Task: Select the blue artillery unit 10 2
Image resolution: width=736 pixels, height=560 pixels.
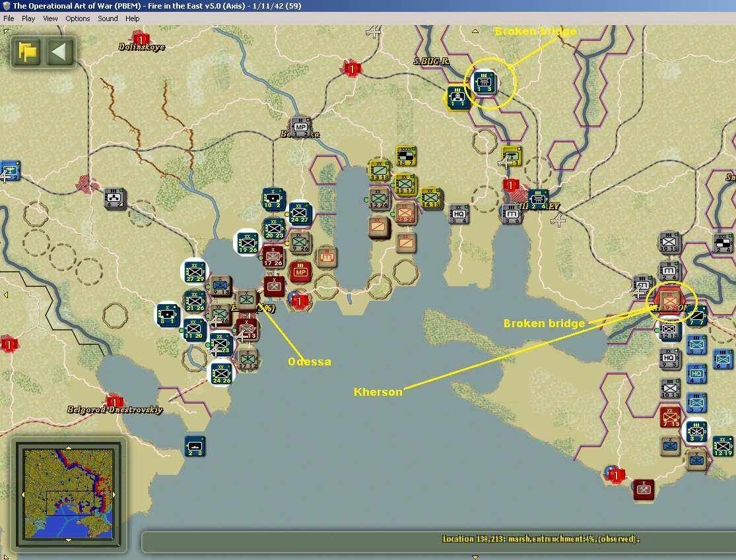Action: click(x=272, y=199)
